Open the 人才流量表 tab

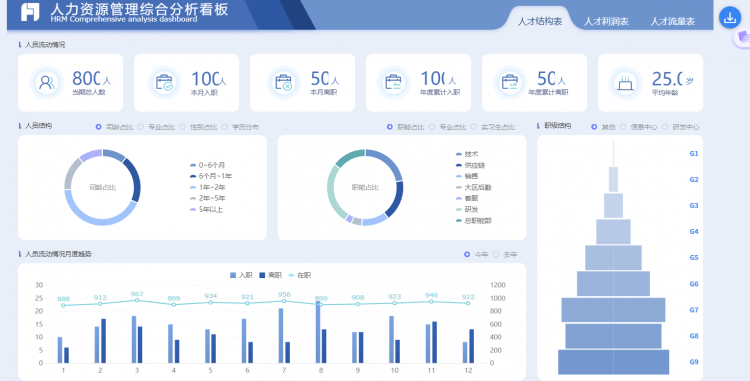pos(672,21)
